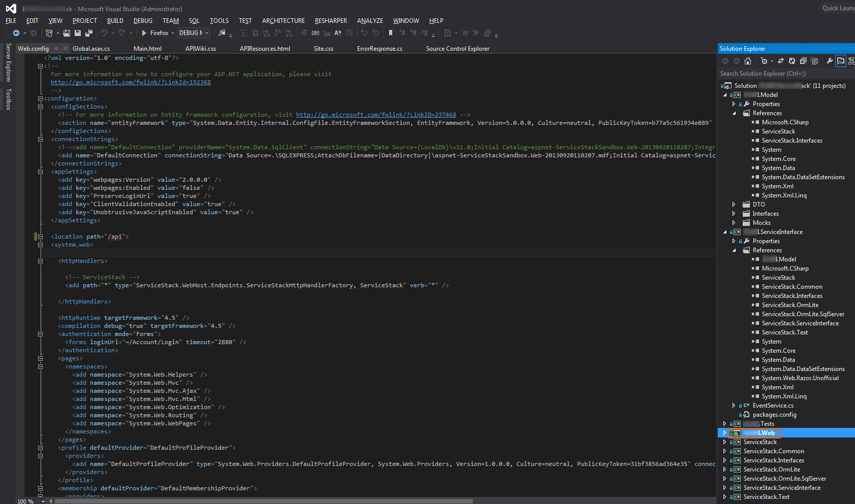
Task: Expand the ServiceStack.Common project node
Action: coord(724,451)
